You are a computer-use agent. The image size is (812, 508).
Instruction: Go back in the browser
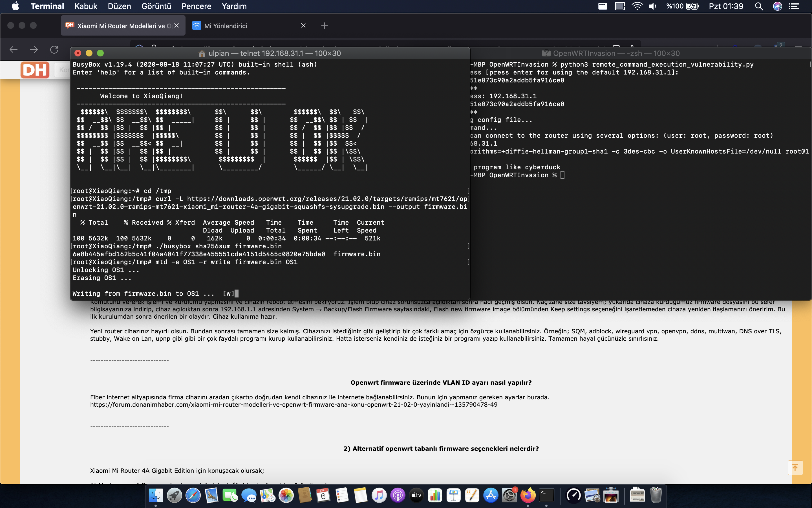coord(14,49)
